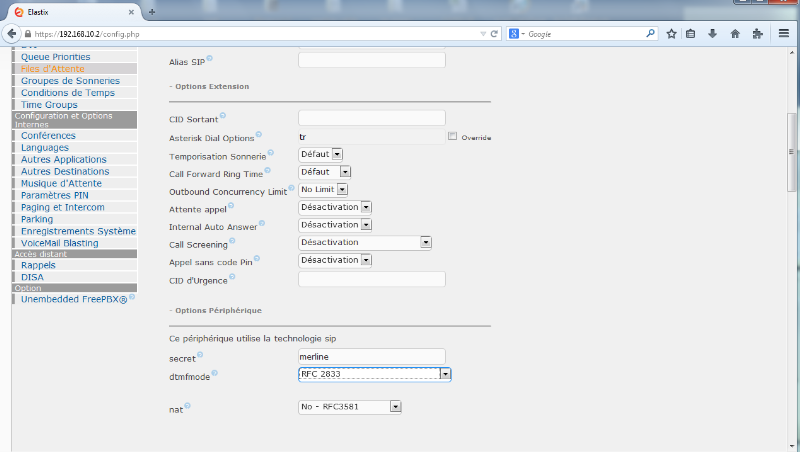This screenshot has height=452, width=800.
Task: Open the add-ons puzzle icon
Action: click(757, 33)
